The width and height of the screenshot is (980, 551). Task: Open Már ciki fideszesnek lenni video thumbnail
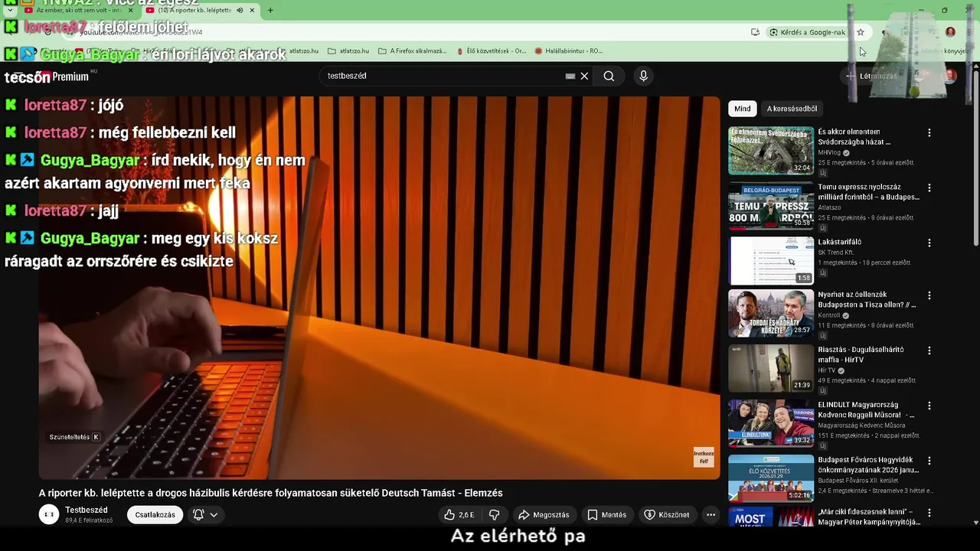[771, 517]
